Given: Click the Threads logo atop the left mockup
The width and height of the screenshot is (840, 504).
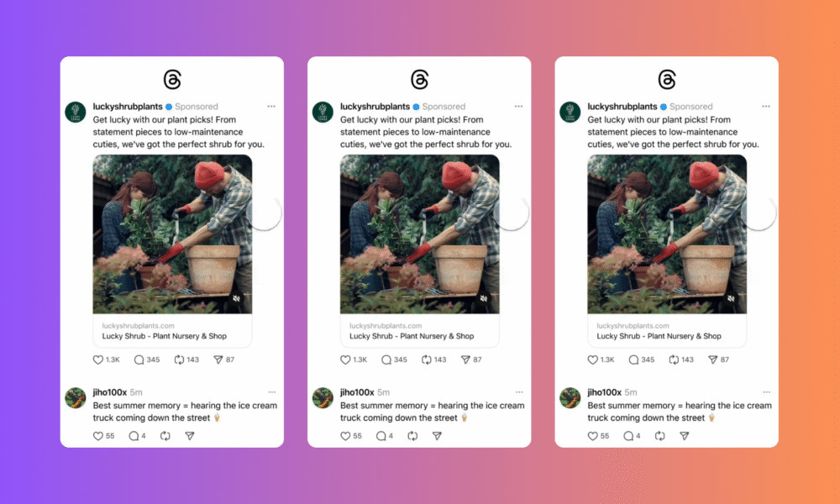Looking at the screenshot, I should (172, 80).
